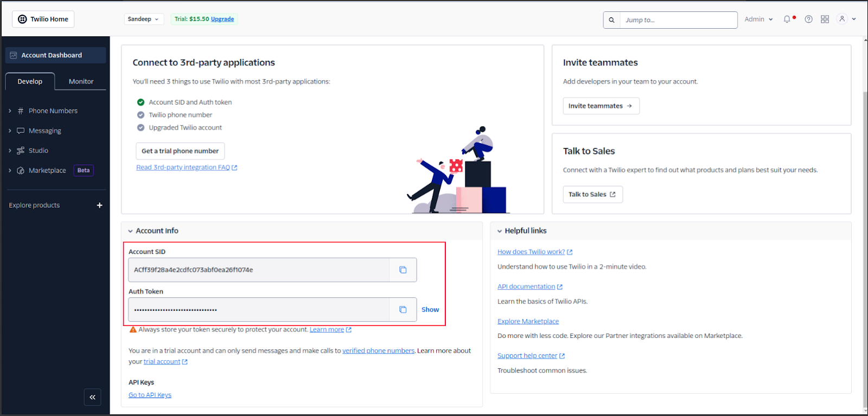Open How does Twilio work link
The image size is (868, 416).
pyautogui.click(x=535, y=252)
